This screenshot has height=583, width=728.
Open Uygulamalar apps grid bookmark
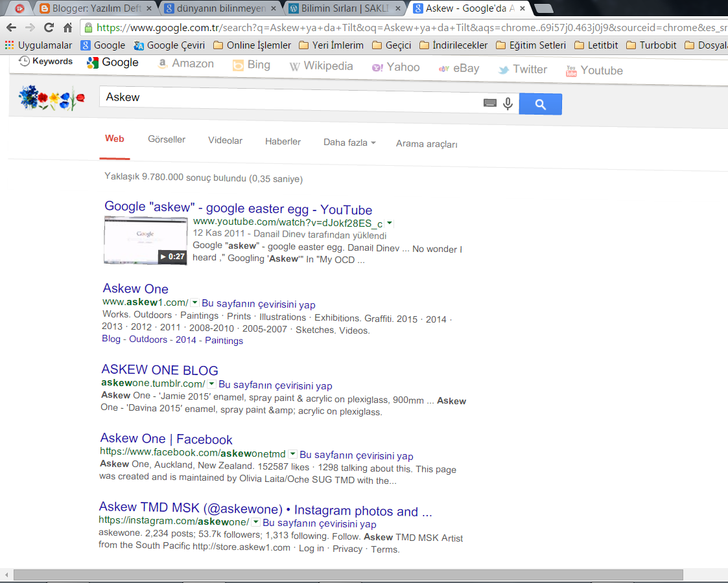tap(38, 45)
